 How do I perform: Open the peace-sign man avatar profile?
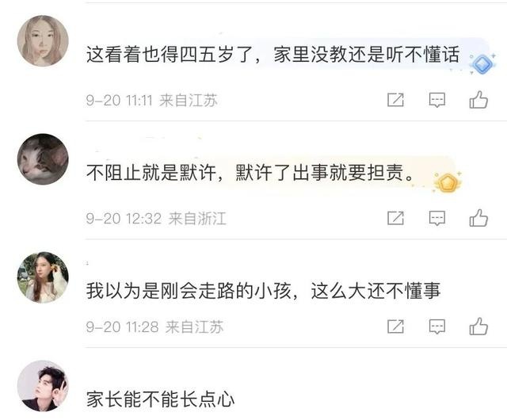43,386
